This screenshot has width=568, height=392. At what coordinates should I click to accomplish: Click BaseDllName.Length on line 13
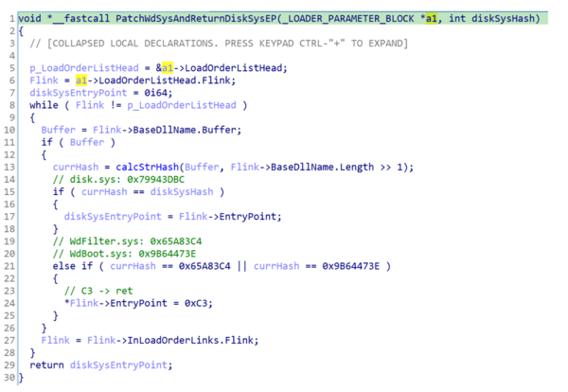(x=322, y=168)
